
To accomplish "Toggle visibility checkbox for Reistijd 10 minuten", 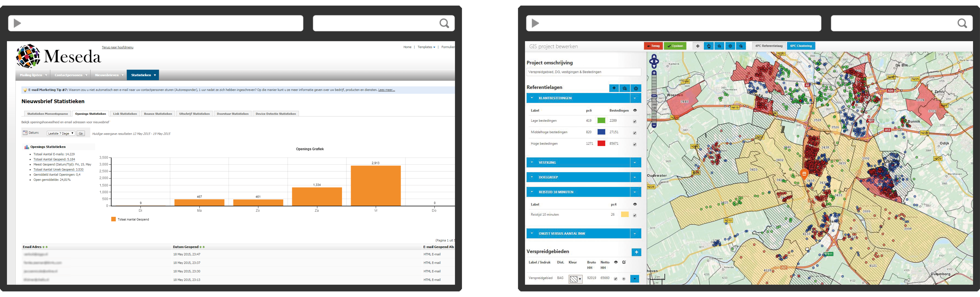I will (635, 215).
